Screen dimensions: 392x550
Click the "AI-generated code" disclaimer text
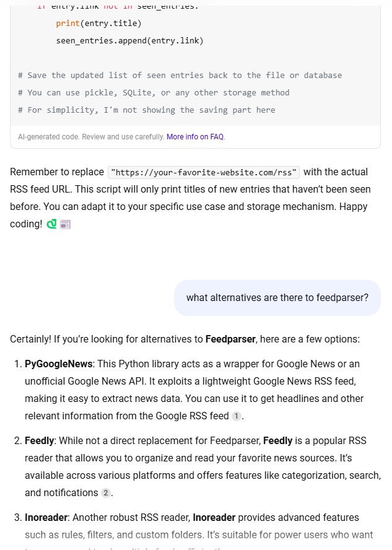coord(90,137)
